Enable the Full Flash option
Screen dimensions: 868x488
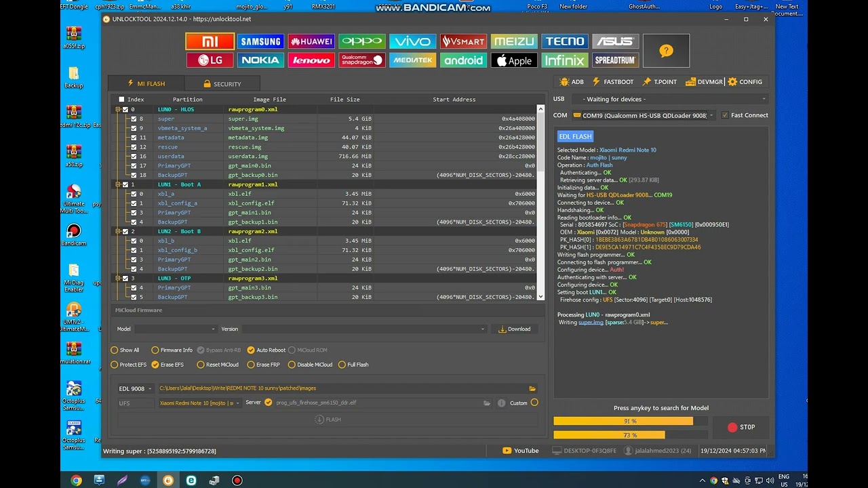point(342,365)
